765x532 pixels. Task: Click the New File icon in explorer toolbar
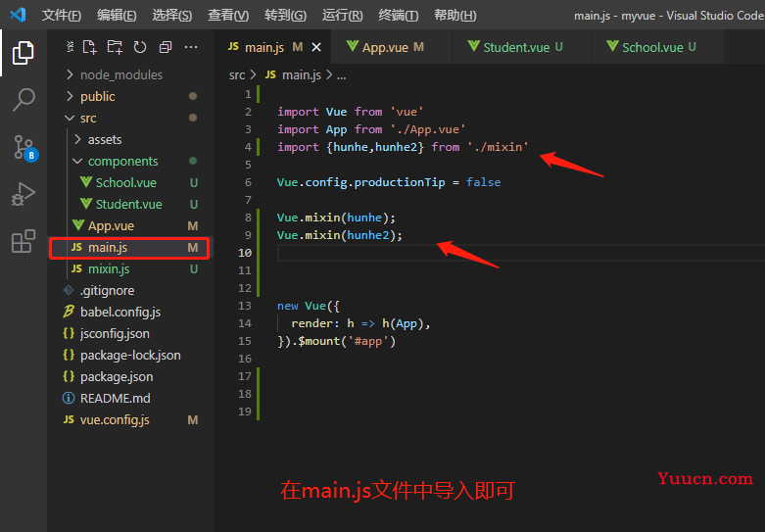coord(90,47)
